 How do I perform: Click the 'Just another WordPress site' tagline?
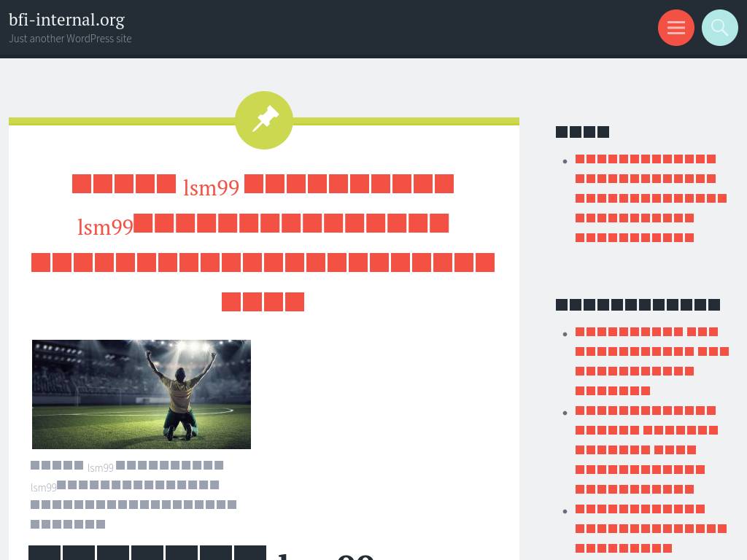point(70,39)
